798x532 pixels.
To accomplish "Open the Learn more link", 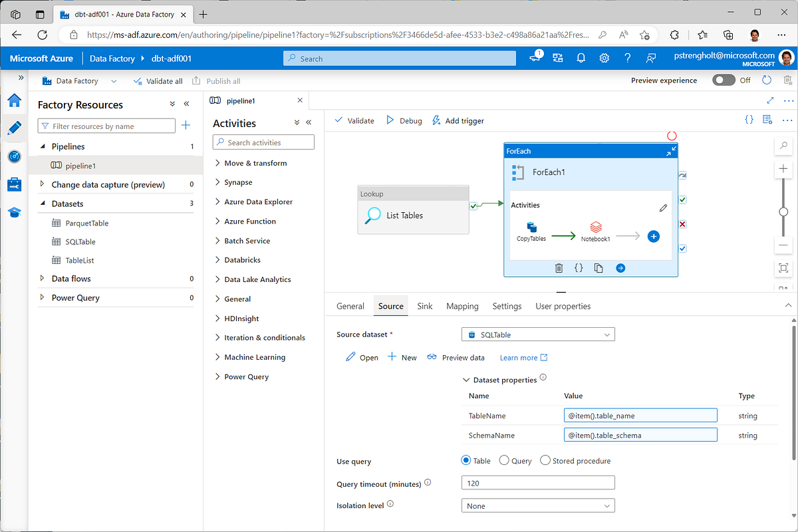I will click(518, 357).
